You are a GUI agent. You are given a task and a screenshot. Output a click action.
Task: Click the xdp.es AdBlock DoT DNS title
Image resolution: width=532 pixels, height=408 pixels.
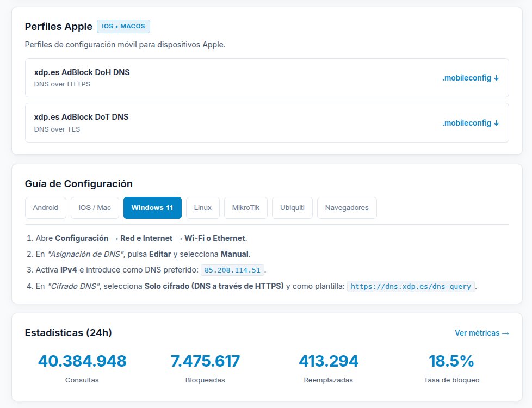81,117
